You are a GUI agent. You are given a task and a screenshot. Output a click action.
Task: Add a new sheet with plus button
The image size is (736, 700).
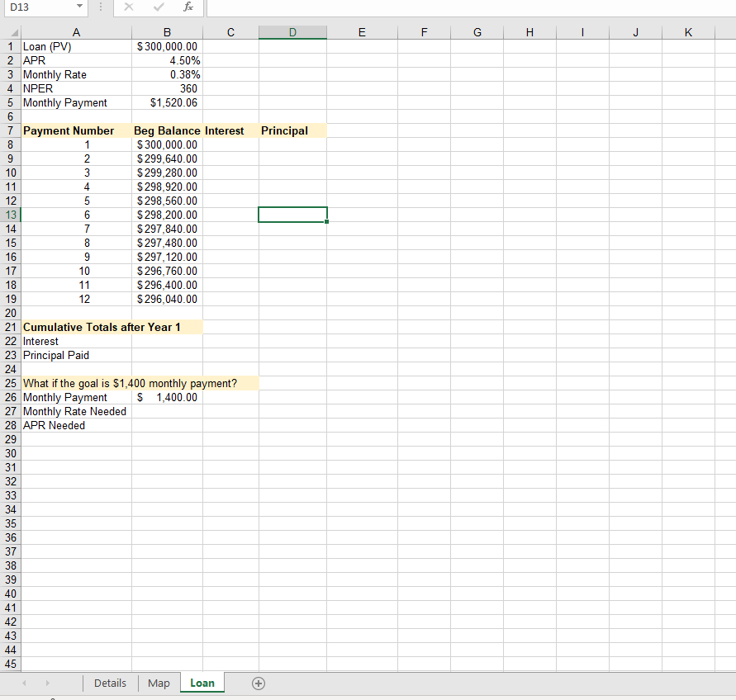(x=259, y=683)
